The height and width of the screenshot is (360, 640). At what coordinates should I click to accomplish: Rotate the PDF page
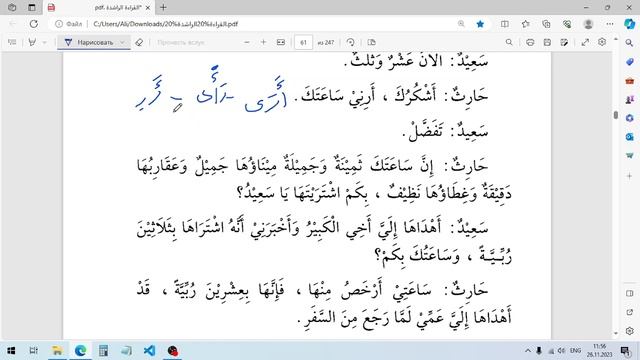[x=351, y=42]
